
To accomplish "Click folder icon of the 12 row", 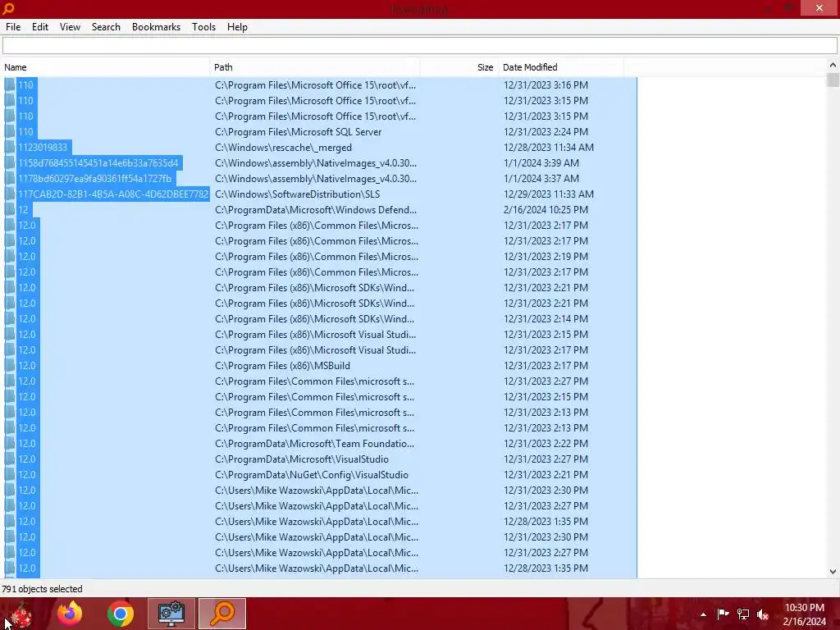I will (x=10, y=209).
